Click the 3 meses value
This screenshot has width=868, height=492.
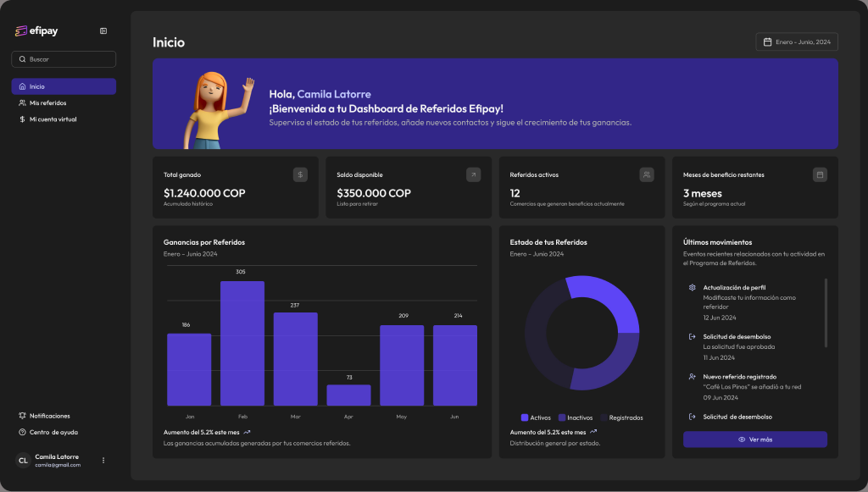703,193
